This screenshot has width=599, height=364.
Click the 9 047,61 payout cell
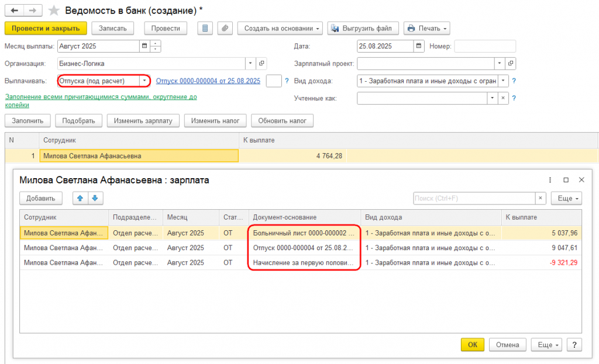542,248
